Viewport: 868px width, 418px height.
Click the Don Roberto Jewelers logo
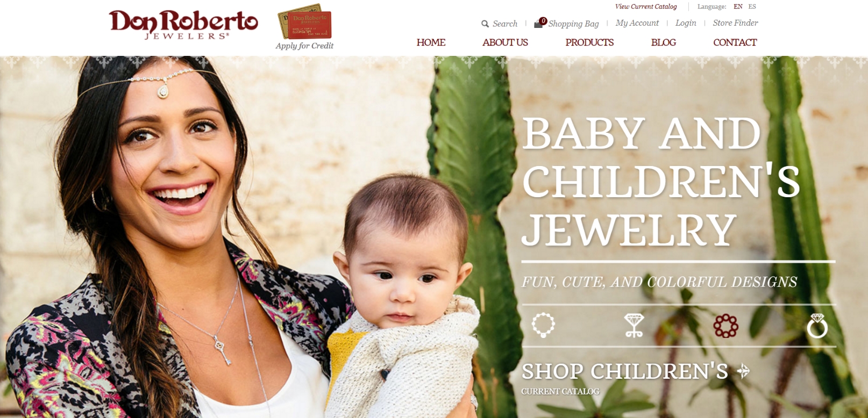pos(183,25)
